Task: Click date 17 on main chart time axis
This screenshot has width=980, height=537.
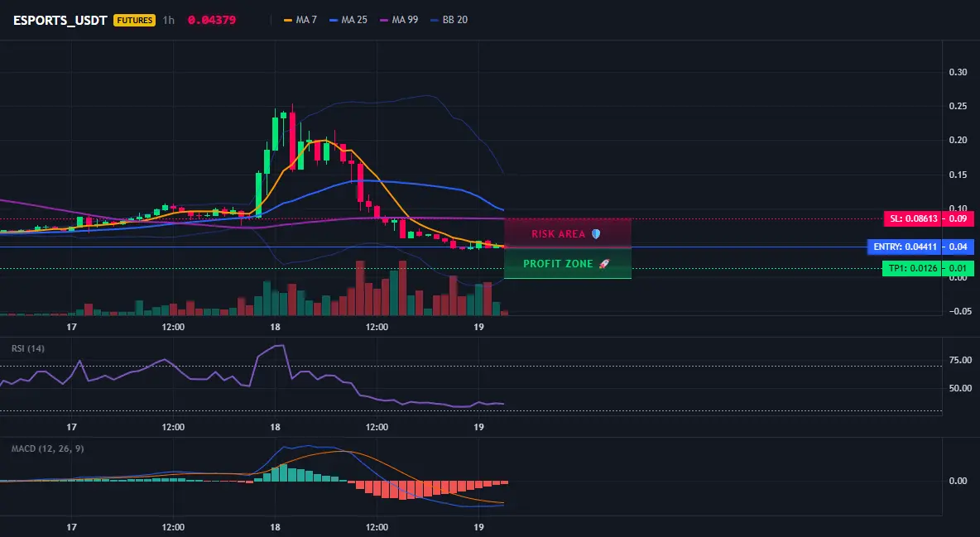Action: click(x=71, y=327)
